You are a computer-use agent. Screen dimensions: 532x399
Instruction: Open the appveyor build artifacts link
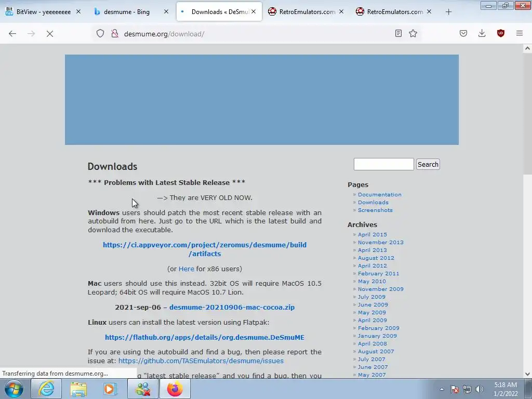coord(205,249)
